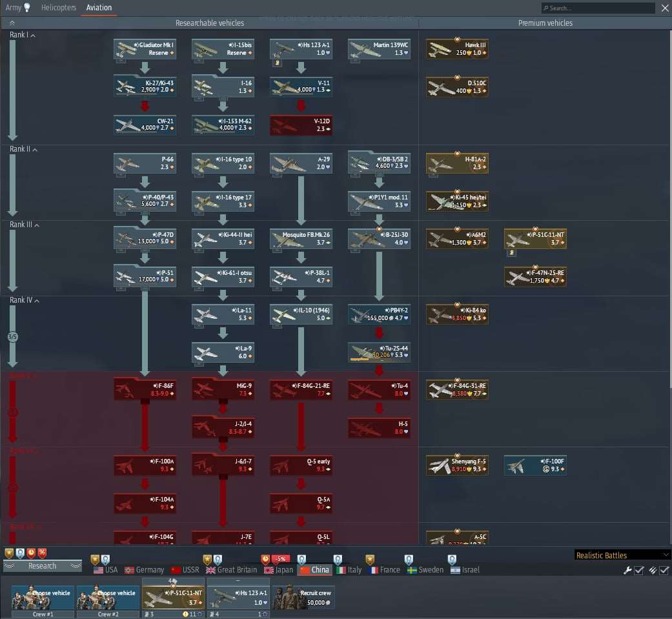Click the red -5% discount badge above Japan
Screen dimensions: 672x619
click(x=281, y=559)
